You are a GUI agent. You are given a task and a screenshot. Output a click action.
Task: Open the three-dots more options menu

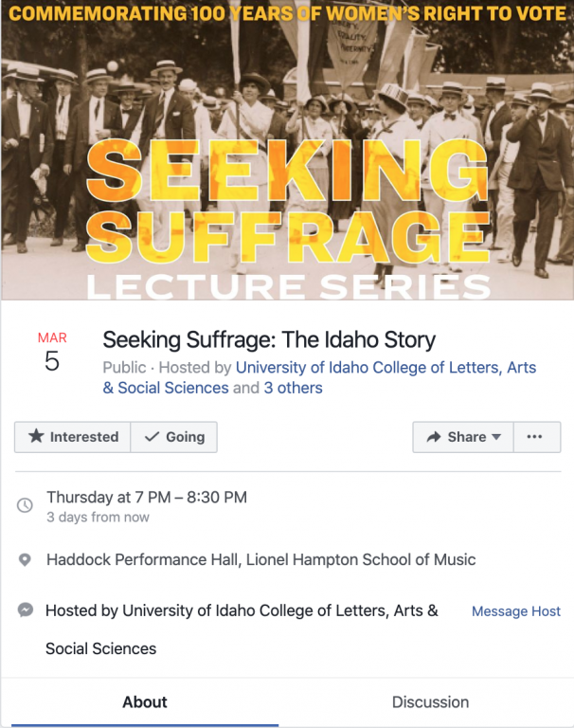534,437
